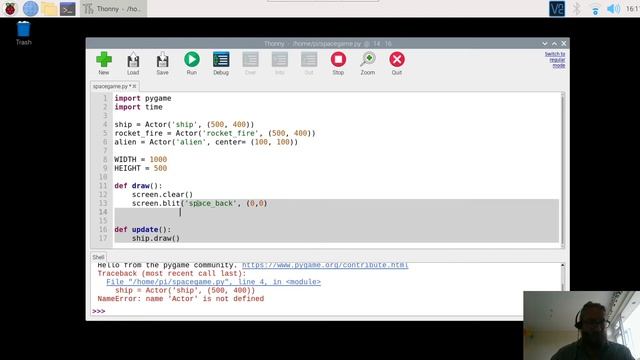The height and width of the screenshot is (360, 640).
Task: Click 'ship.draw()' in the editor
Action: [x=156, y=238]
